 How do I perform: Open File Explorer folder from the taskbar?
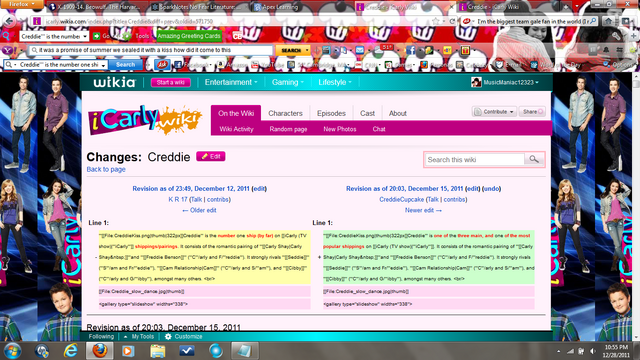click(158, 351)
